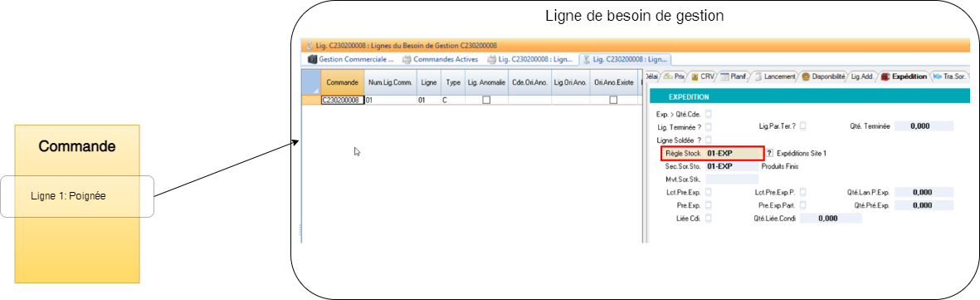Toggle the Liée Cdi. checkbox

(708, 218)
